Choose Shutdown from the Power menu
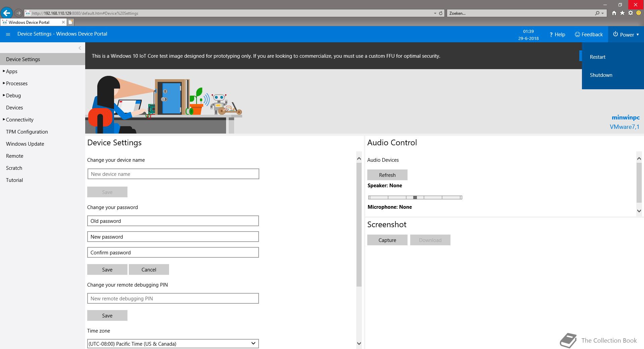The width and height of the screenshot is (644, 349). tap(601, 75)
